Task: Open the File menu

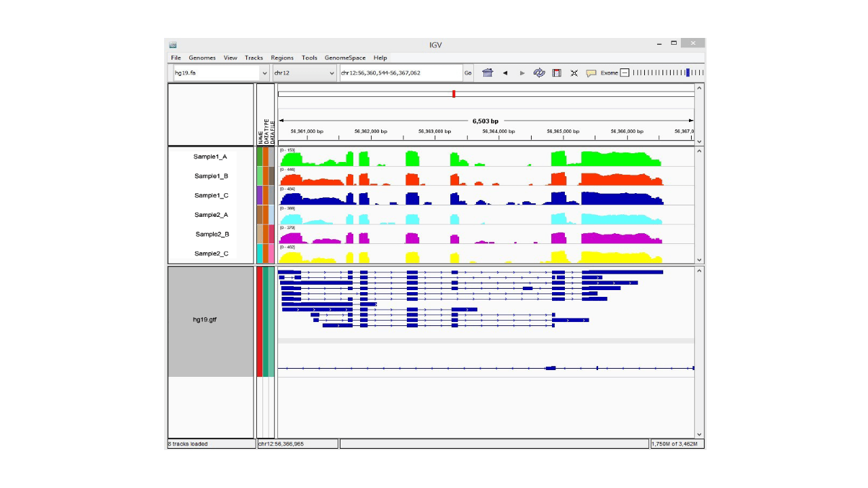Action: [176, 58]
